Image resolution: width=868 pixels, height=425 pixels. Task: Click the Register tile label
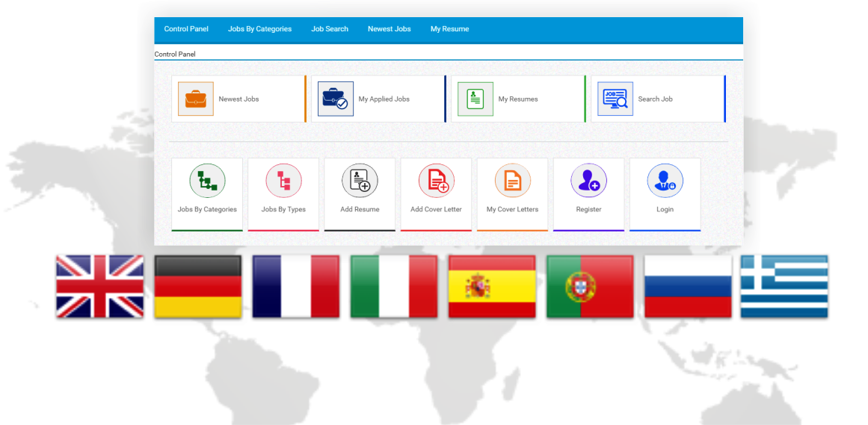(x=589, y=209)
